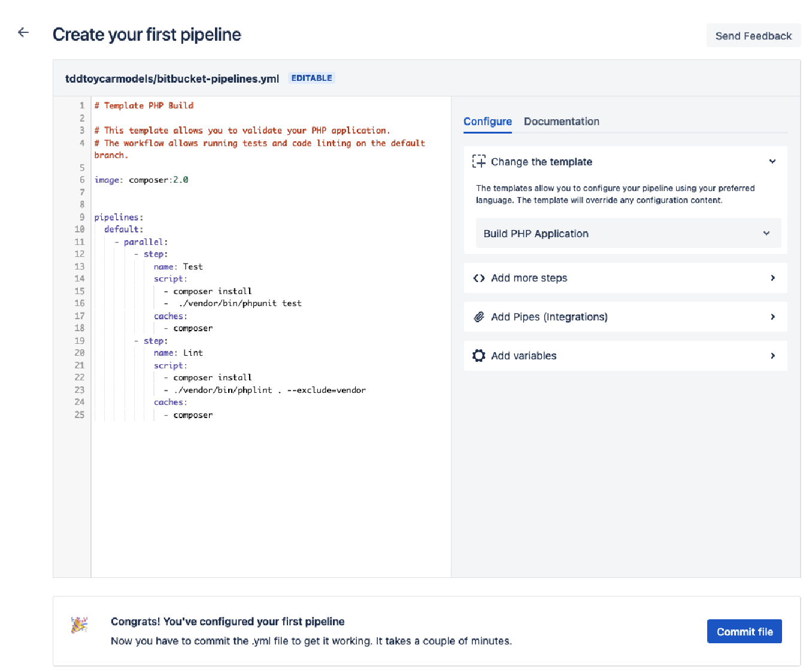Click the 'This template allows you to validate' comment
This screenshot has height=672, width=803.
click(242, 130)
